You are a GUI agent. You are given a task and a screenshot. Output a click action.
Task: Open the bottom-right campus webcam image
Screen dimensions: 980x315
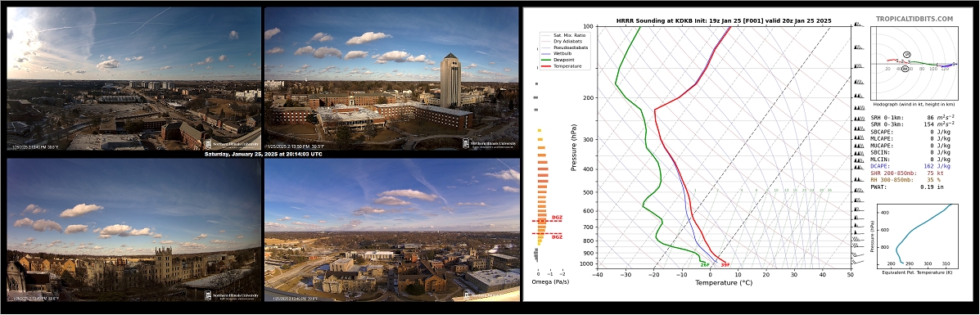[392, 229]
